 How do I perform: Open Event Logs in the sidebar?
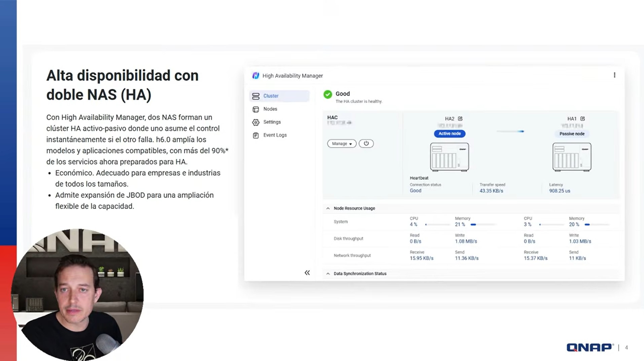tap(275, 135)
